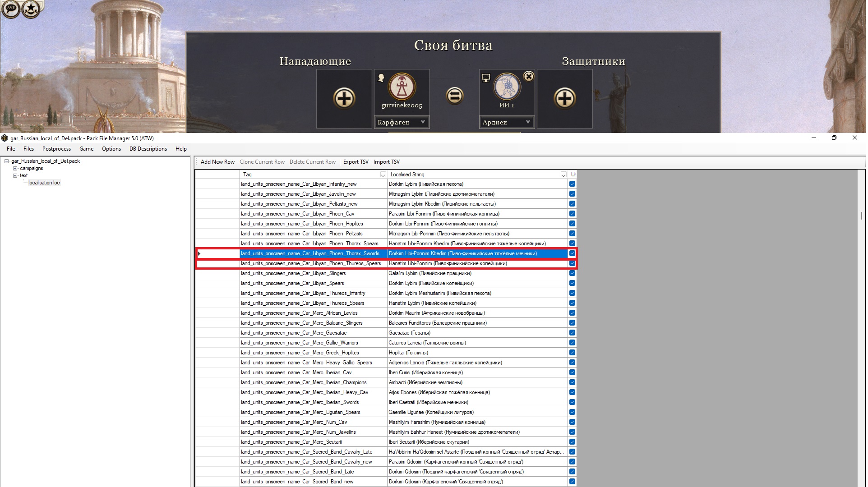Open the Карфаген faction dropdown
Viewport: 868px width, 487px height.
click(x=402, y=122)
